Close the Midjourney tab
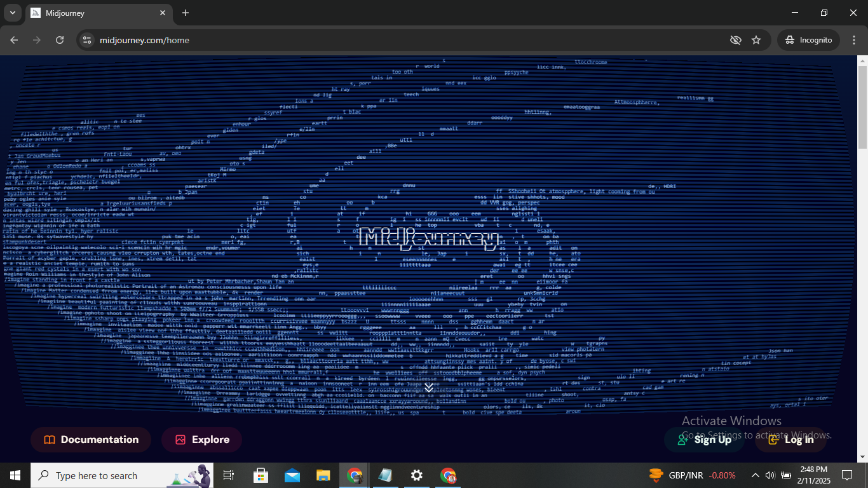The height and width of the screenshot is (488, 868). click(163, 13)
